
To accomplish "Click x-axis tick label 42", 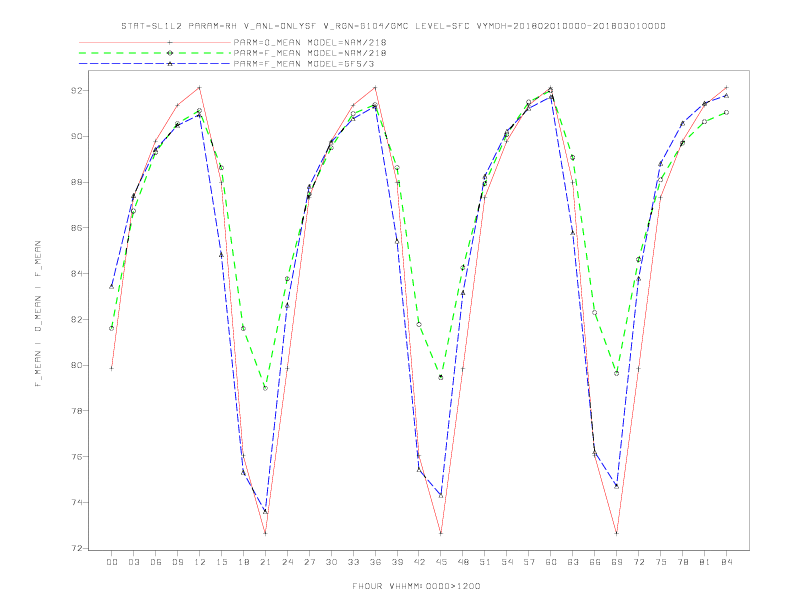I will point(419,562).
